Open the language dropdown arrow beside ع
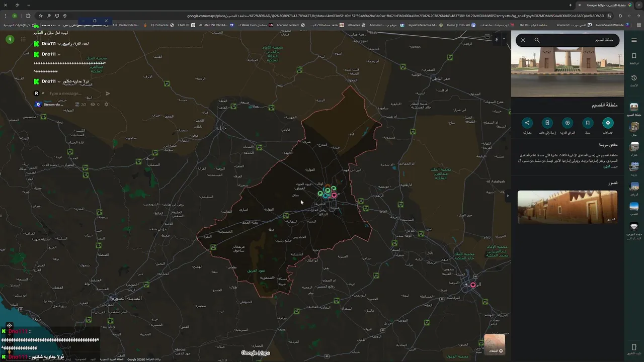The height and width of the screenshot is (362, 644). (504, 39)
